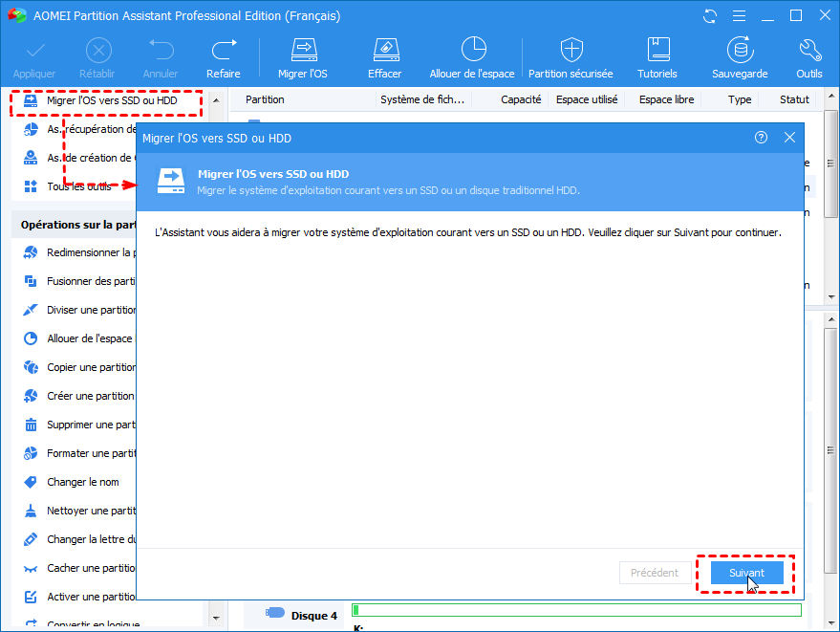Screen dimensions: 840x632
Task: Choose Changer le nom operation
Action: pyautogui.click(x=72, y=482)
